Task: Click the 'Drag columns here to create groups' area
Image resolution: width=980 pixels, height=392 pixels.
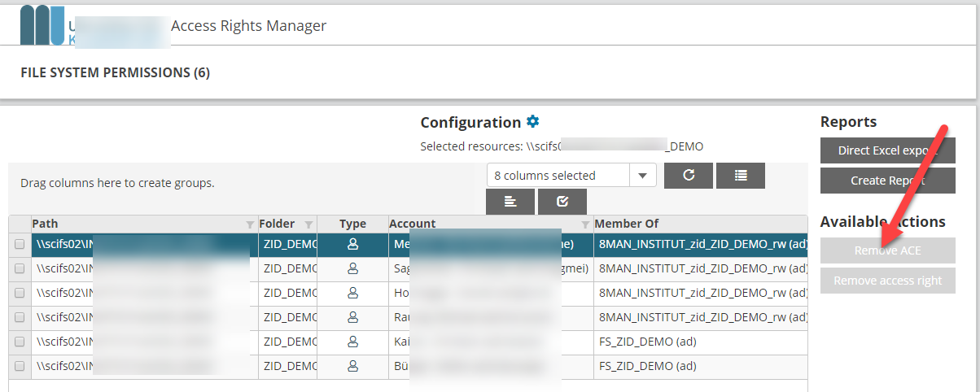Action: pyautogui.click(x=117, y=183)
